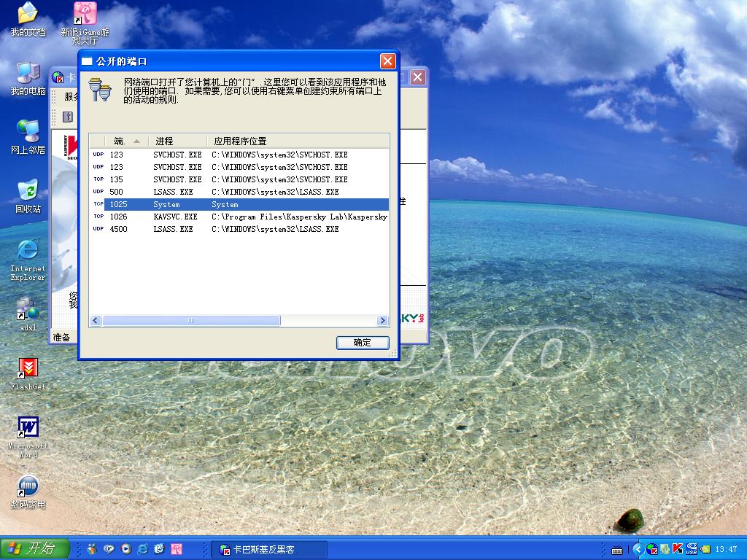747x560 pixels.
Task: Click the 确定 button
Action: 363,343
